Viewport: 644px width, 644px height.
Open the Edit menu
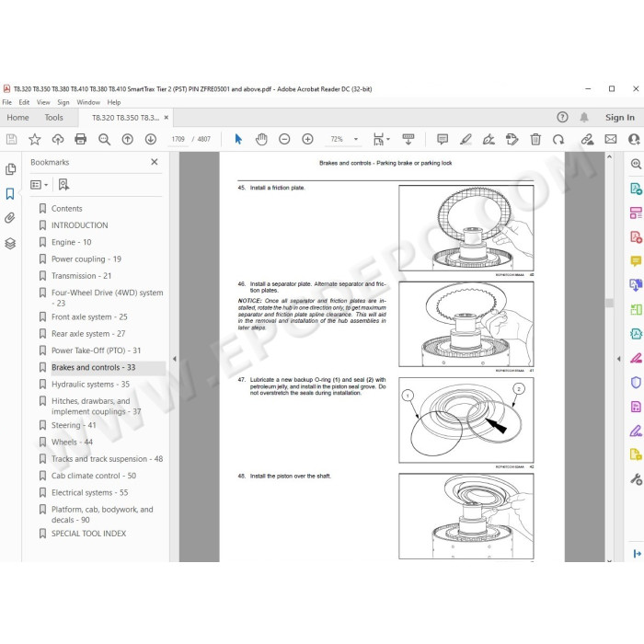click(x=24, y=102)
